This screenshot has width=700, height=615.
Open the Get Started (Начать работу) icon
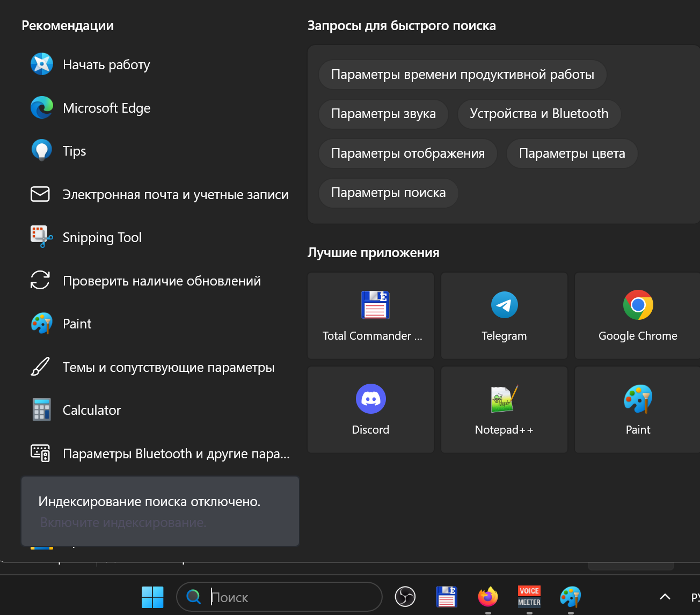41,64
